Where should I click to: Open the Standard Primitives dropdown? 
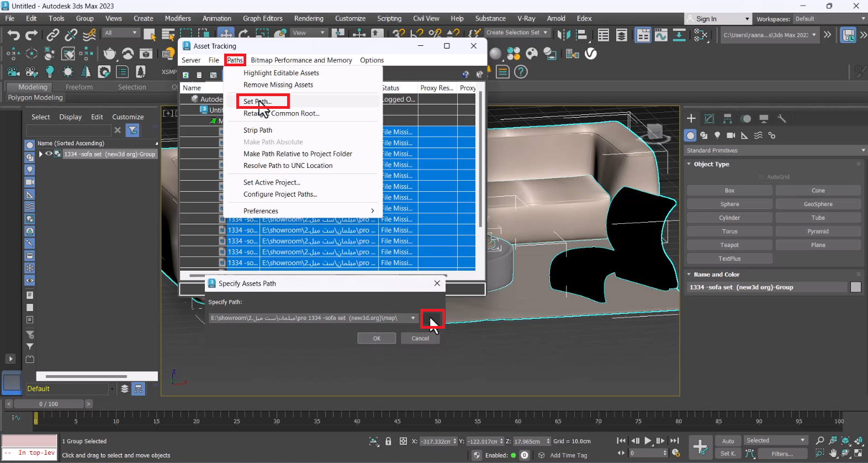coord(775,150)
